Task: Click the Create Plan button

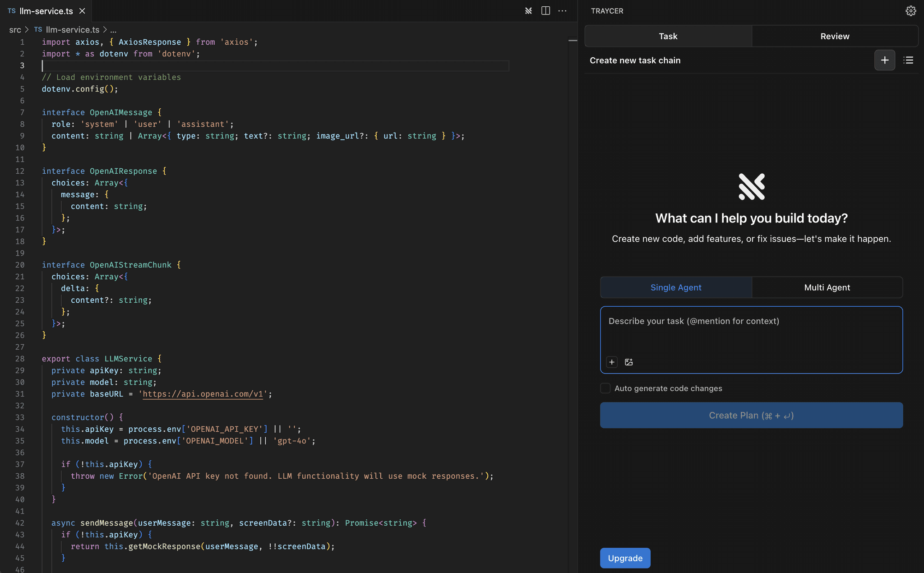Action: [x=751, y=415]
